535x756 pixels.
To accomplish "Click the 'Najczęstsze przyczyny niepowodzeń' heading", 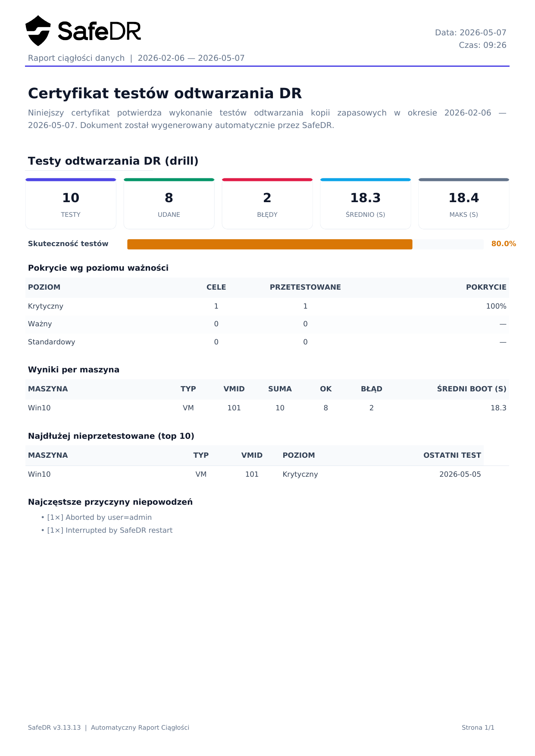I will [x=110, y=502].
